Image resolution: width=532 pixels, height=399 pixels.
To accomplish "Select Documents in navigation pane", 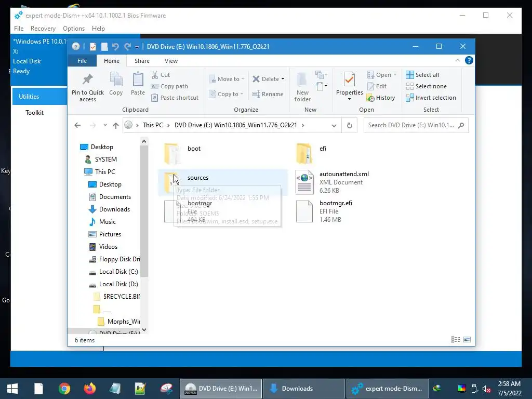I will [110, 197].
